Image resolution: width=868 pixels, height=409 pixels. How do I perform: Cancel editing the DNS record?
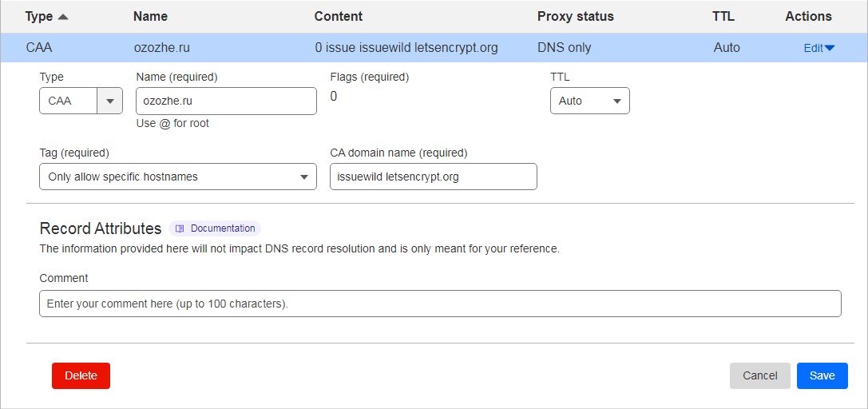759,375
